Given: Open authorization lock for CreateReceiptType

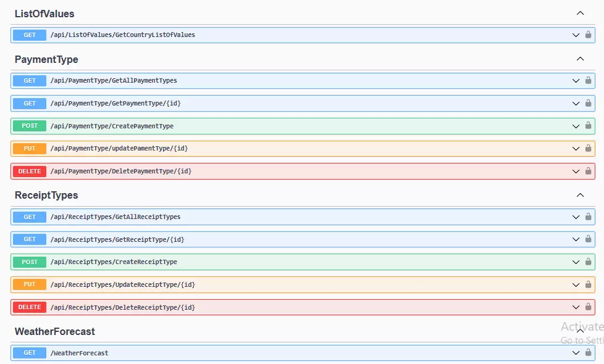Looking at the screenshot, I should tap(588, 262).
